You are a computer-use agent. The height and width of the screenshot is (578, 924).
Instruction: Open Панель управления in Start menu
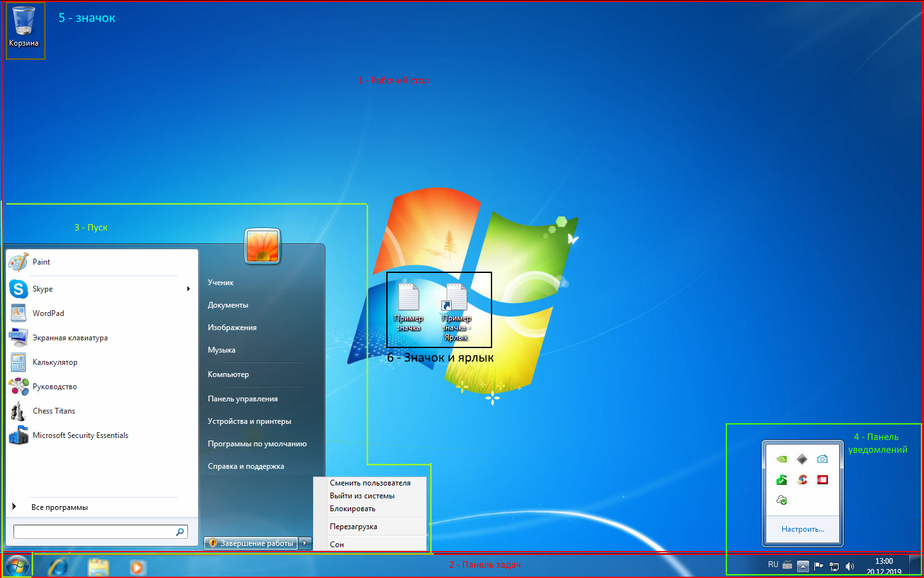[x=243, y=399]
